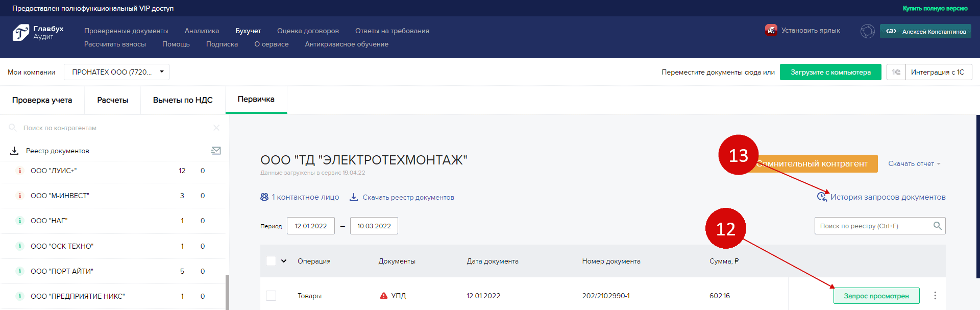Image resolution: width=980 pixels, height=310 pixels.
Task: Click the Интеграция с 1С button
Action: [x=938, y=72]
